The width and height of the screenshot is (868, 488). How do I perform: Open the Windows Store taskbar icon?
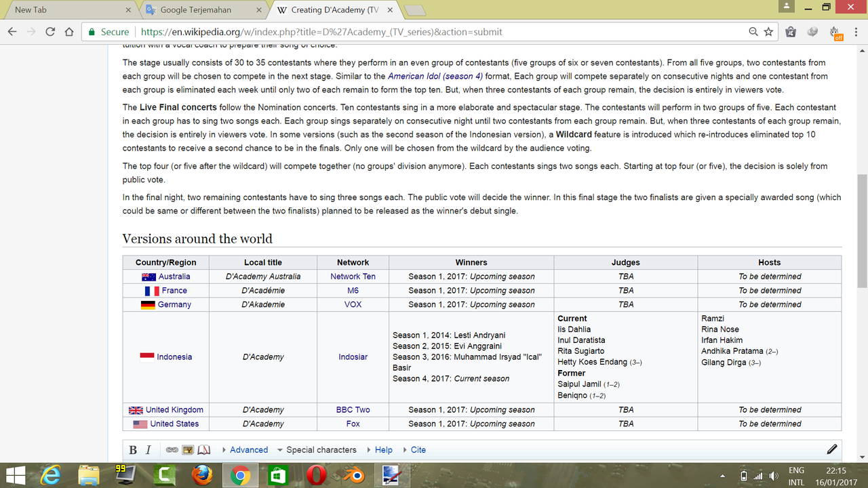(x=277, y=474)
